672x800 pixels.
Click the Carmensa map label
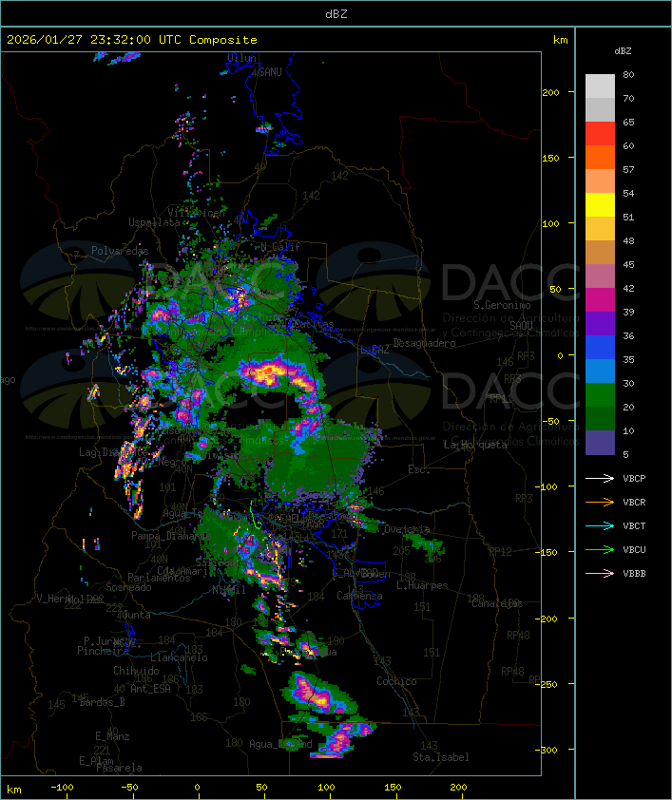coord(359,596)
